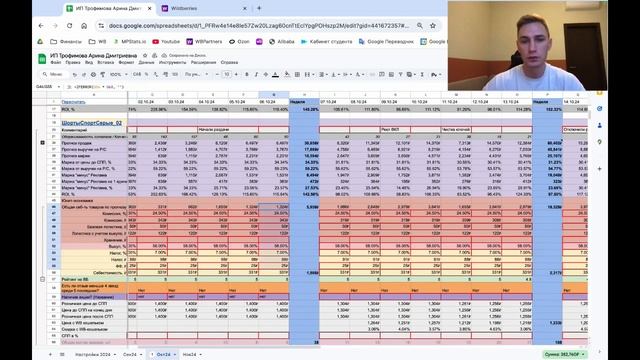Open the Расширения menu

point(203,63)
